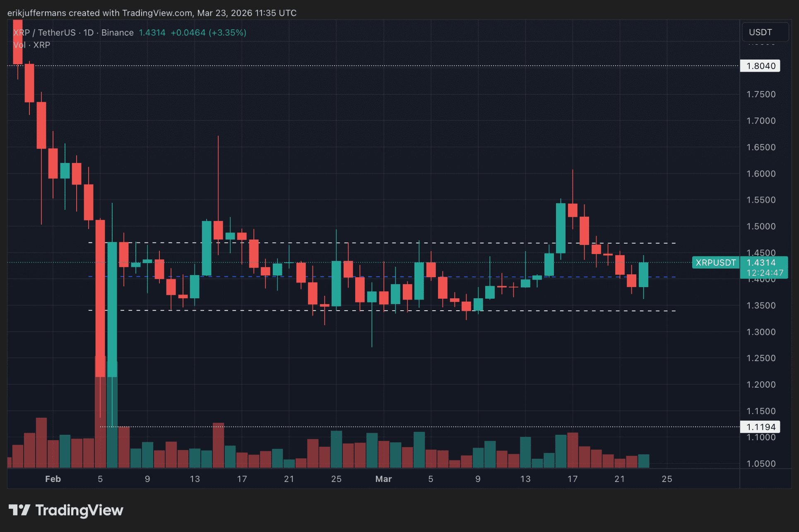Viewport: 799px width, 532px height.
Task: Click the 1.4314 current price label
Action: point(761,263)
